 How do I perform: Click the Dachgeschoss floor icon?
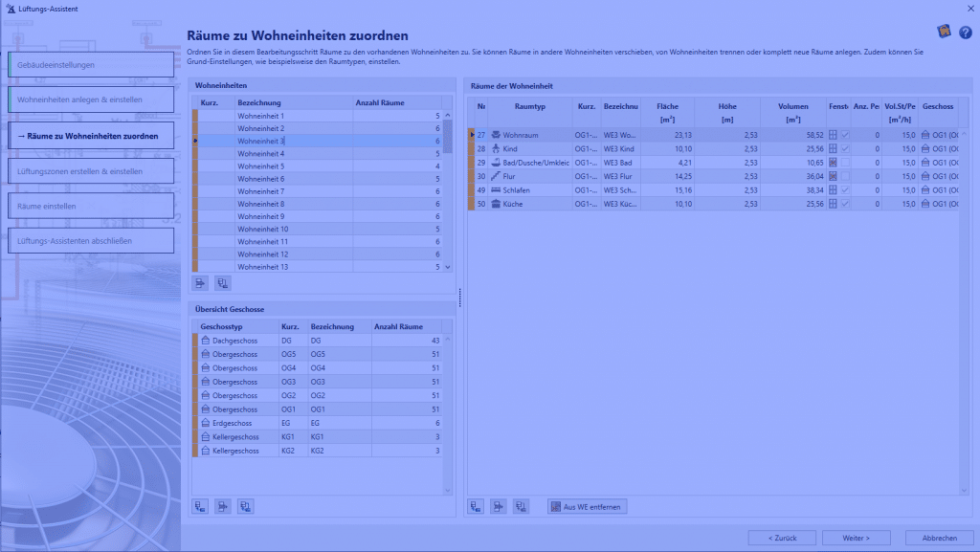click(205, 341)
